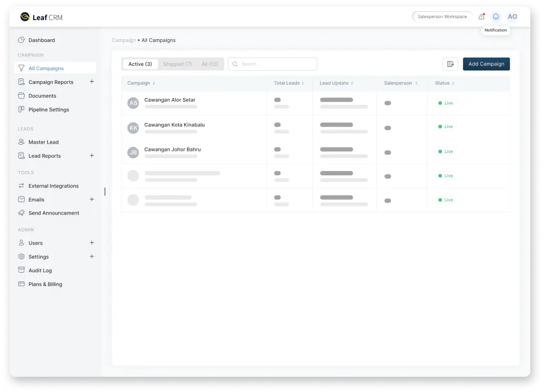This screenshot has width=543, height=392.
Task: Click the Plans & Billing card icon
Action: 21,284
